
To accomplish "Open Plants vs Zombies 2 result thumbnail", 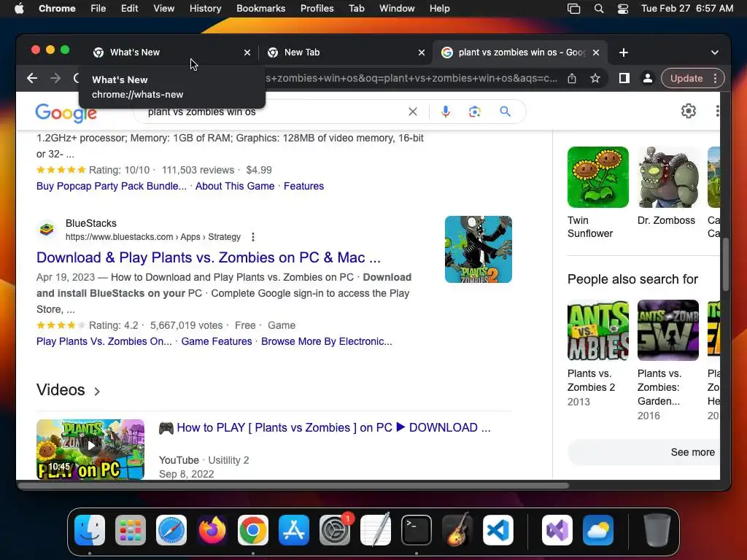I will coord(479,249).
